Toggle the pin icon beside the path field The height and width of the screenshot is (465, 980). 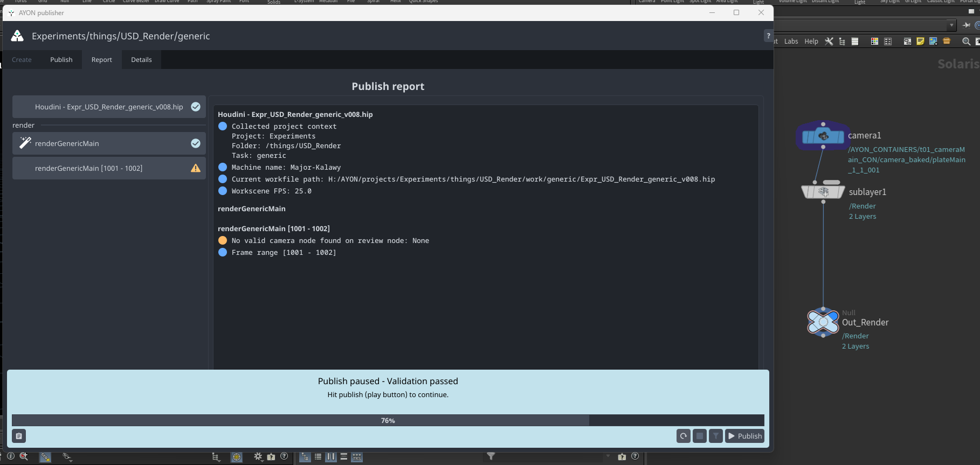966,25
